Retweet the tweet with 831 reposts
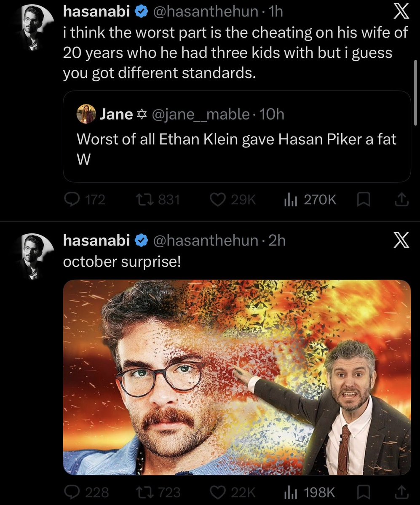Image resolution: width=420 pixels, height=505 pixels. point(158,200)
